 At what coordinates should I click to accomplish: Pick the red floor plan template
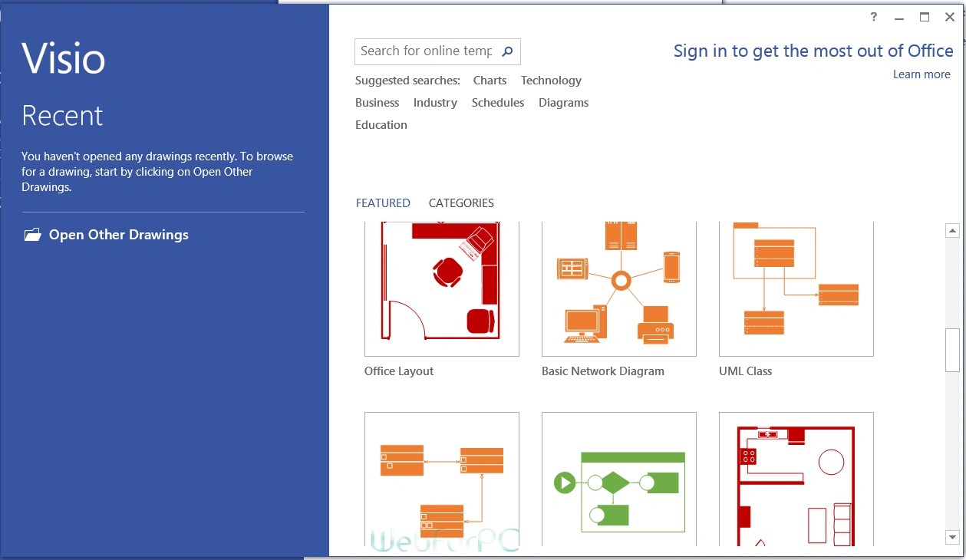(796, 482)
